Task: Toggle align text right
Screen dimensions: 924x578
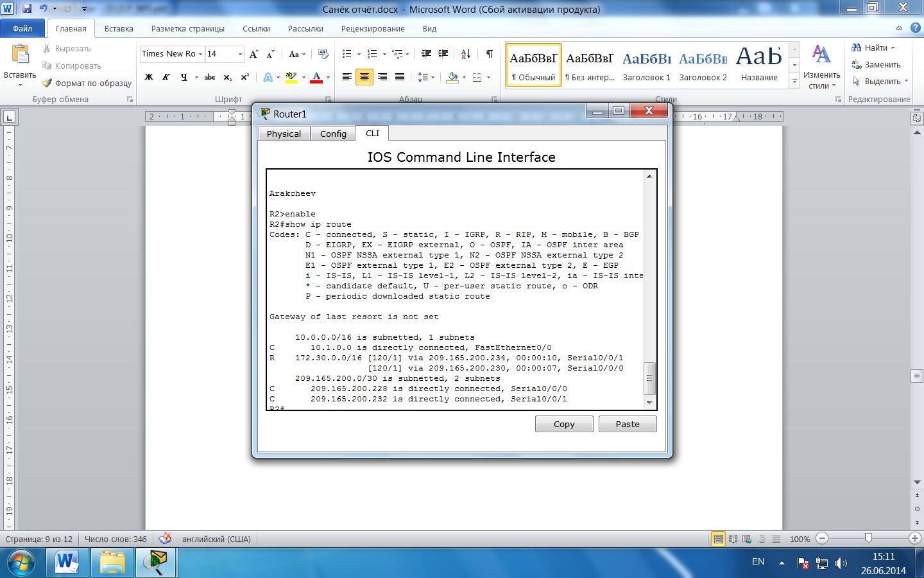Action: [382, 77]
